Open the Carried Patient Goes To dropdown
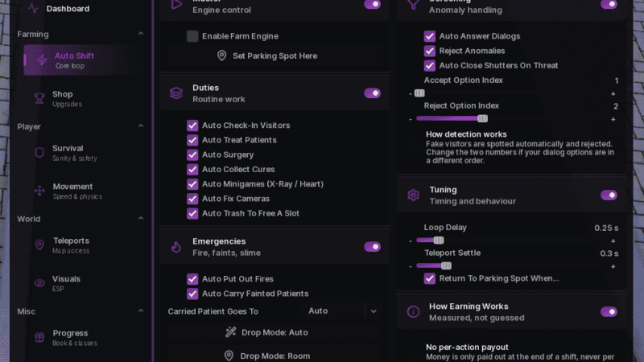The width and height of the screenshot is (644, 362). [x=341, y=311]
